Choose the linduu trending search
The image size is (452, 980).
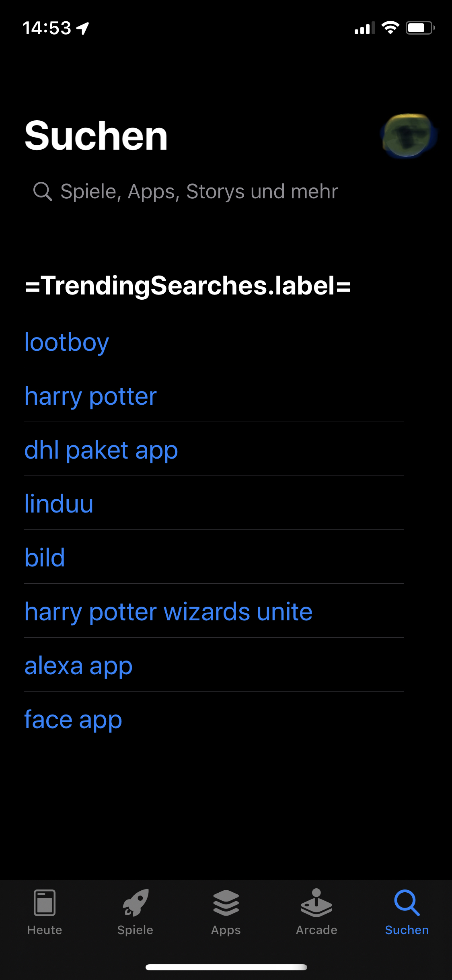[x=59, y=504]
